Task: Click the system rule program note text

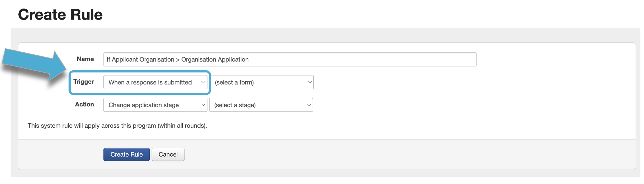Action: point(117,126)
